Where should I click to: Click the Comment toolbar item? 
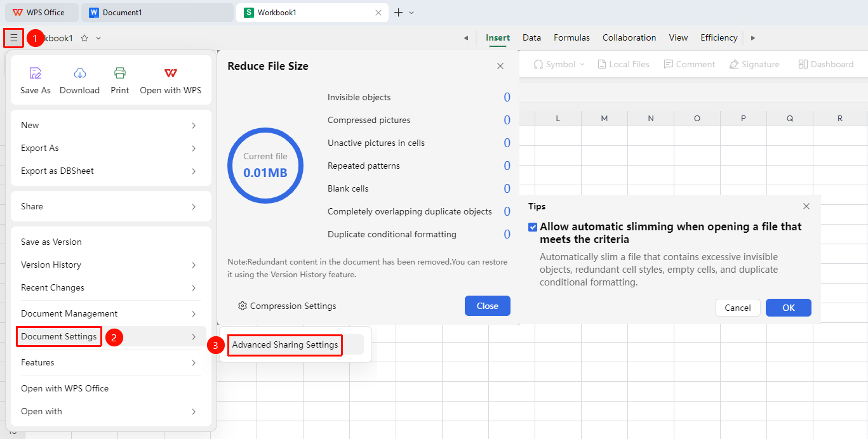click(690, 64)
